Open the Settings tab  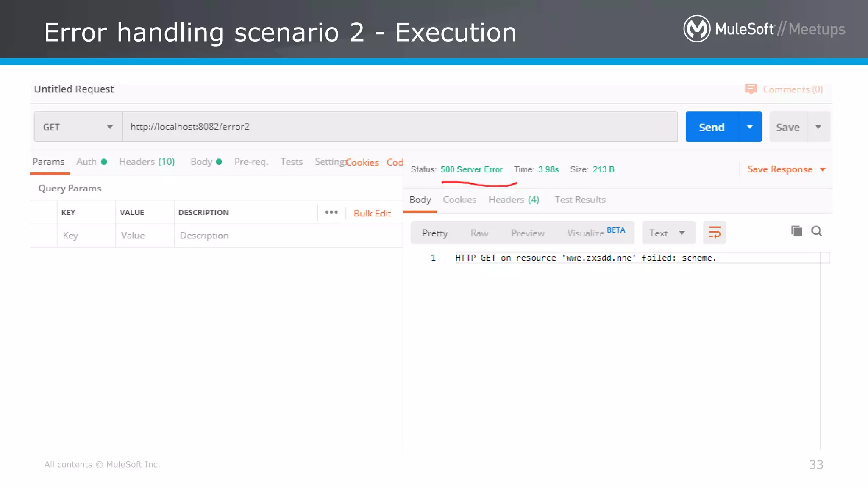(x=331, y=162)
